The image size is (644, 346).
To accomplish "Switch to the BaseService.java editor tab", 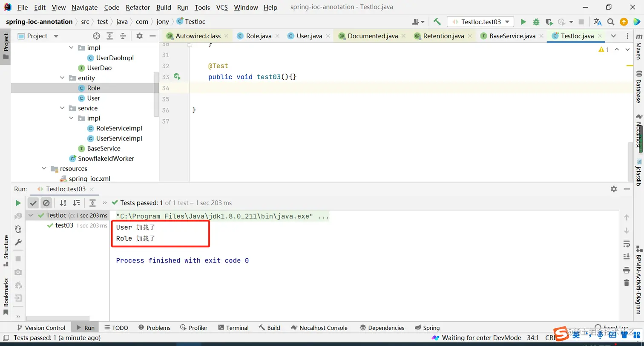I will (512, 36).
